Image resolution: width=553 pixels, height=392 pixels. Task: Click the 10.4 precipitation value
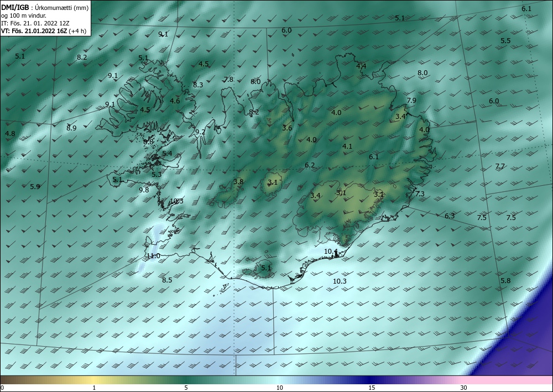[x=331, y=252]
